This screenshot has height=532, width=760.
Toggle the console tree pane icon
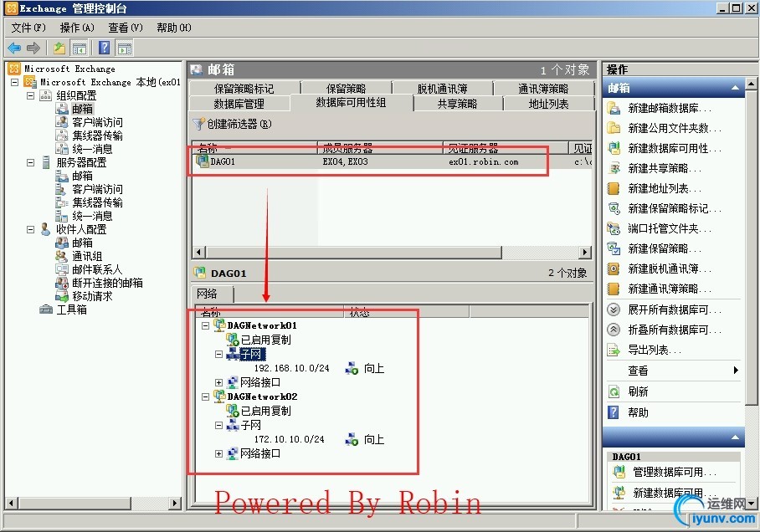79,48
